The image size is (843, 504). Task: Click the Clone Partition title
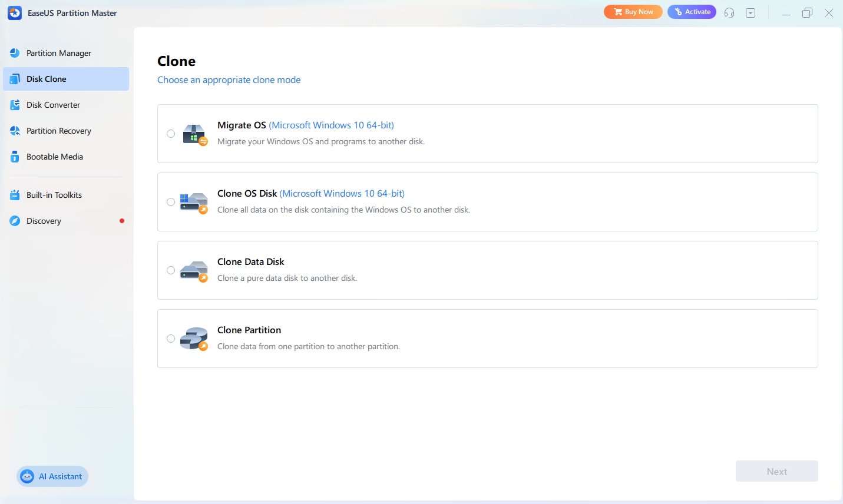click(249, 330)
